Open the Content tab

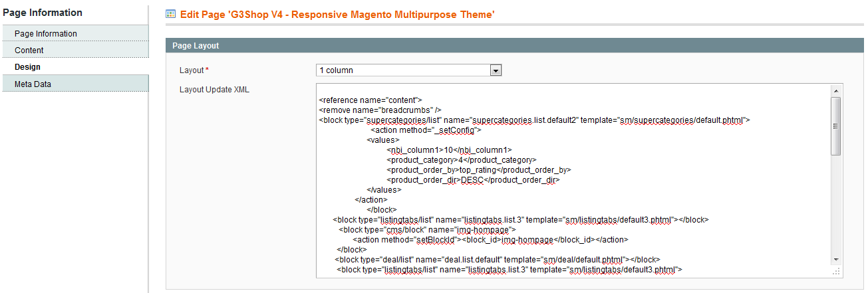point(74,50)
